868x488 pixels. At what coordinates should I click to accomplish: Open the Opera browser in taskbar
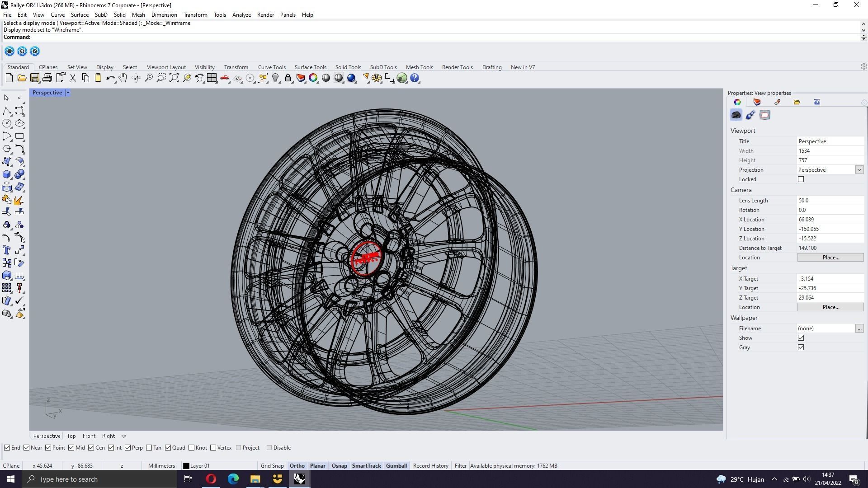(x=211, y=479)
